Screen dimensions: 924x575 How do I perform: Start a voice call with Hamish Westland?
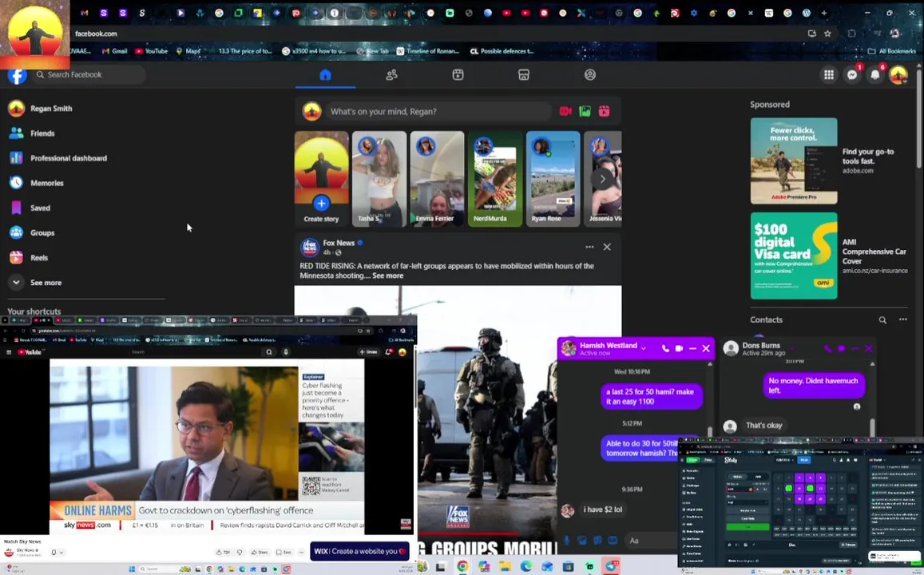[664, 349]
